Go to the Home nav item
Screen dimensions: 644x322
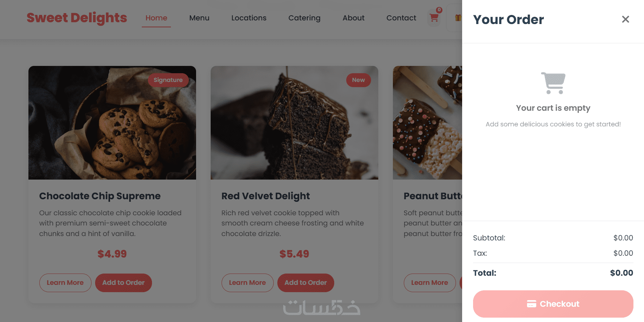click(156, 18)
